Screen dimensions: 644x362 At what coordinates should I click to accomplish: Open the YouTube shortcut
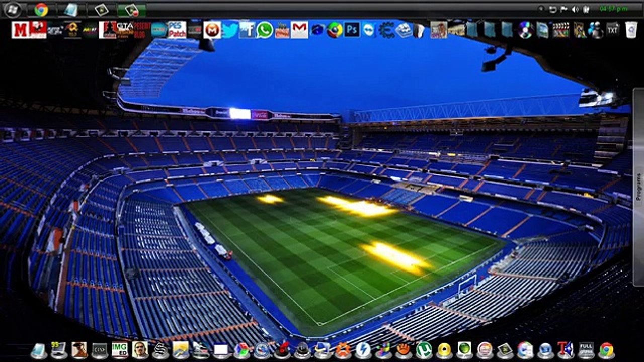[282, 30]
